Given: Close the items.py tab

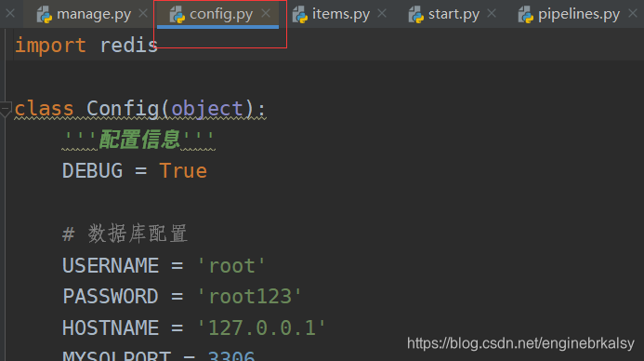Looking at the screenshot, I should click(x=382, y=14).
